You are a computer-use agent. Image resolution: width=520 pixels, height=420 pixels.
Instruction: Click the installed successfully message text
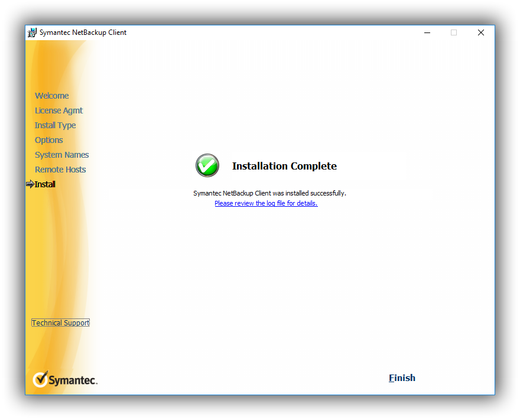pyautogui.click(x=269, y=193)
